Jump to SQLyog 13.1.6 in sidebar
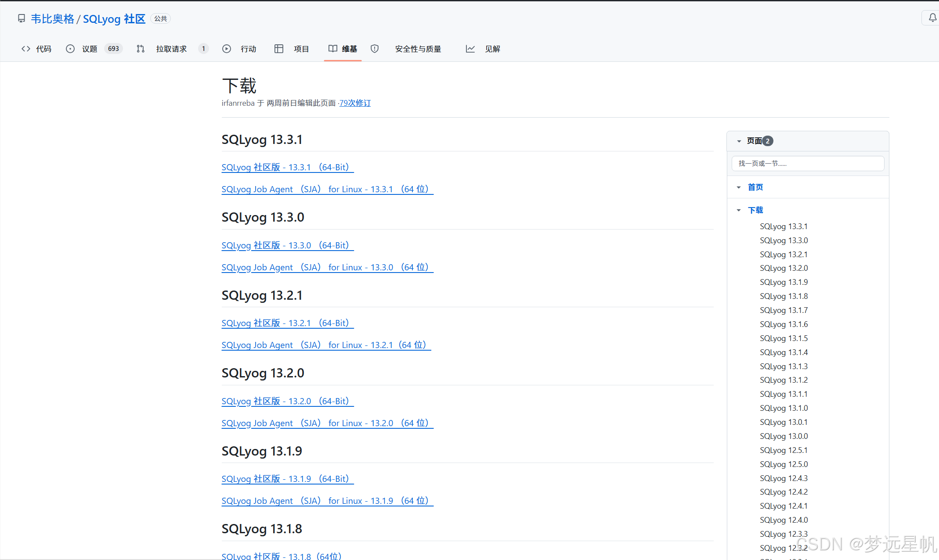This screenshot has height=560, width=939. pyautogui.click(x=784, y=324)
